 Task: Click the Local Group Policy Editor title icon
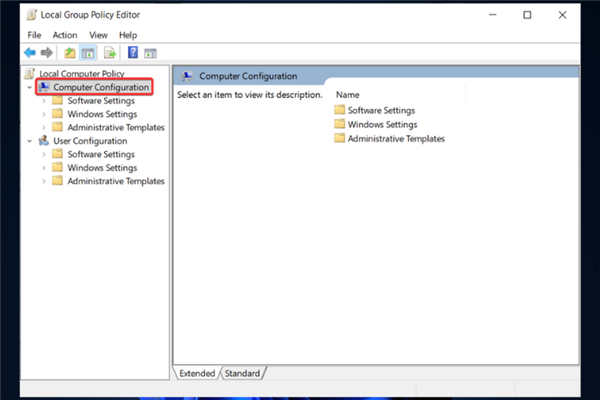click(x=31, y=15)
